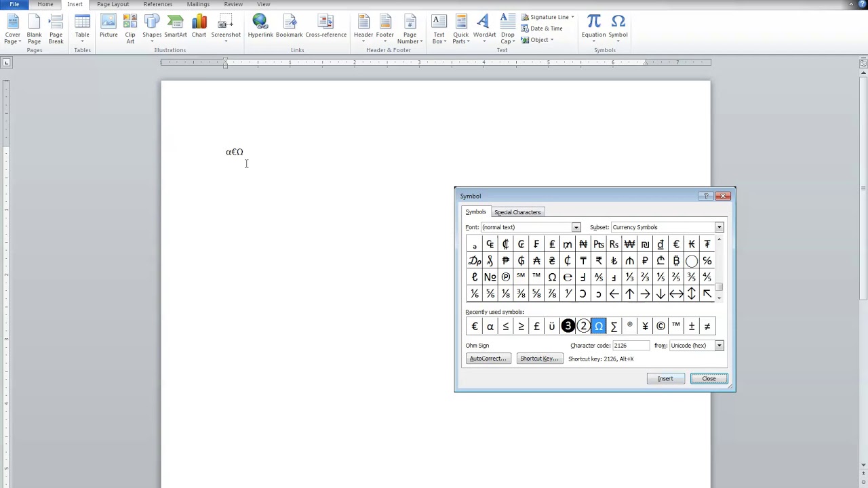Select the Won ₩ symbol in grid

629,244
